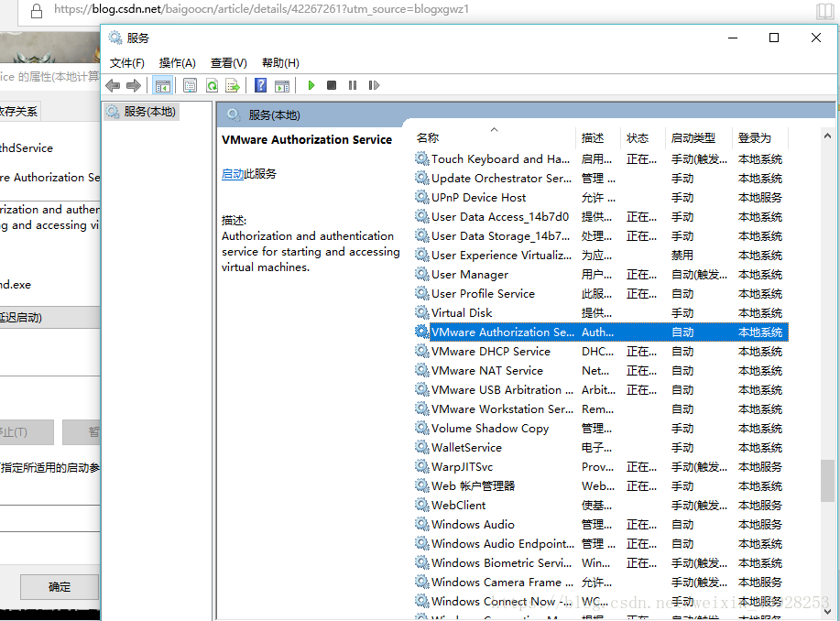840x621 pixels.
Task: Toggle the action pane toolbar icon
Action: point(282,85)
